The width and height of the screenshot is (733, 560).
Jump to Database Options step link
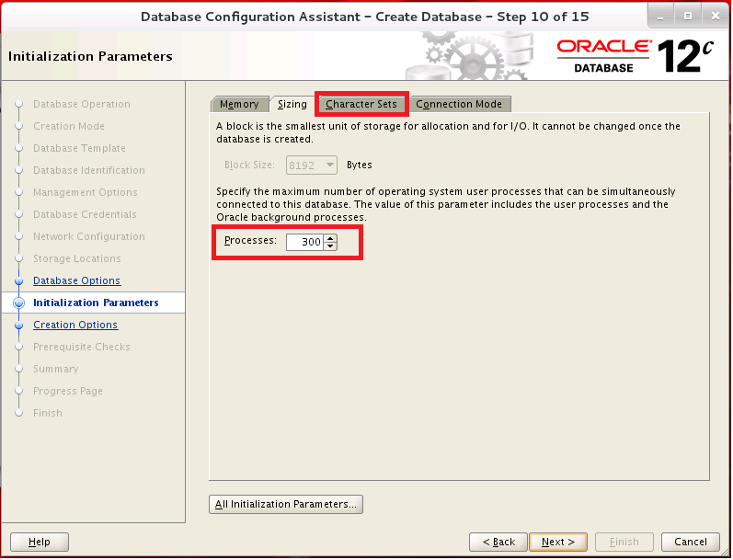click(76, 280)
